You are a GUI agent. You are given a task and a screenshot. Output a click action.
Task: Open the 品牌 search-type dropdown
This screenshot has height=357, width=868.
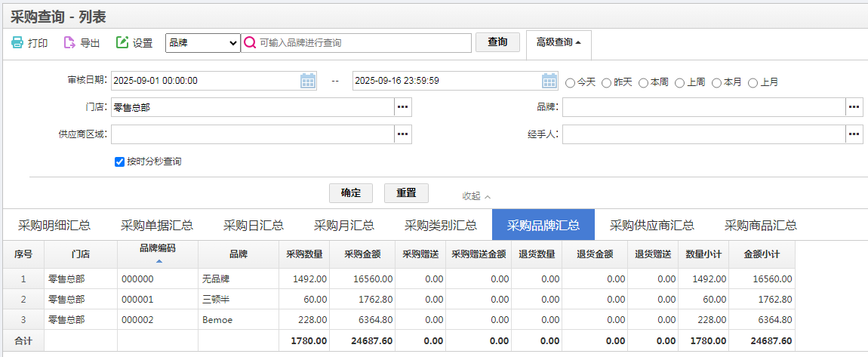202,43
